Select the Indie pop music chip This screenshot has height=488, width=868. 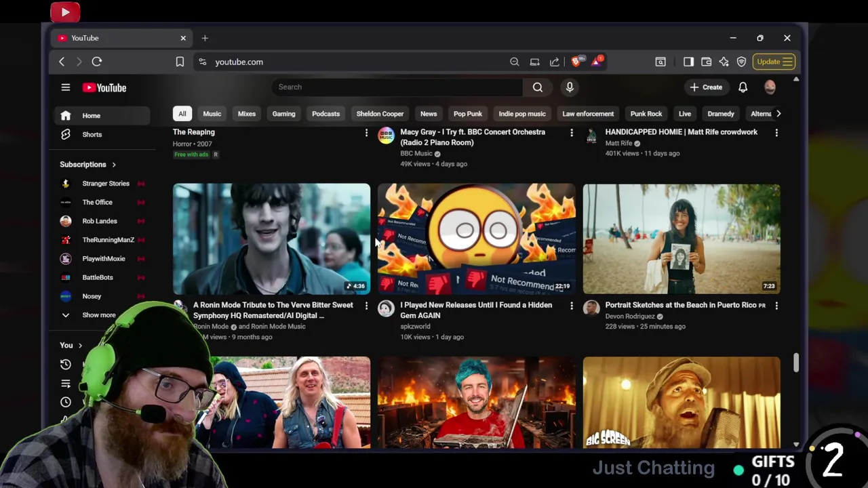(x=522, y=114)
